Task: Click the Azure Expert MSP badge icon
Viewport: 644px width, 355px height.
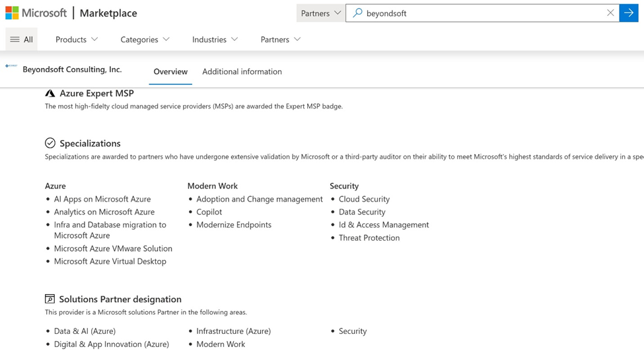Action: click(x=50, y=93)
